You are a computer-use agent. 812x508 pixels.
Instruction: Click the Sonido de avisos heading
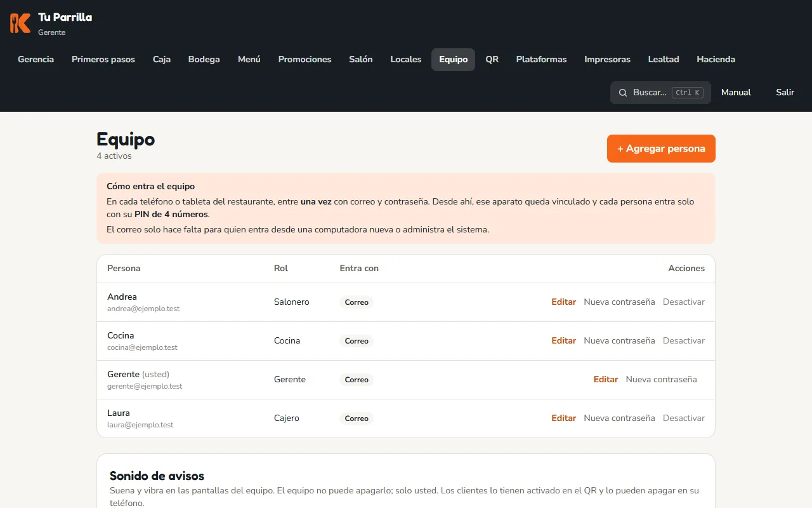point(157,476)
